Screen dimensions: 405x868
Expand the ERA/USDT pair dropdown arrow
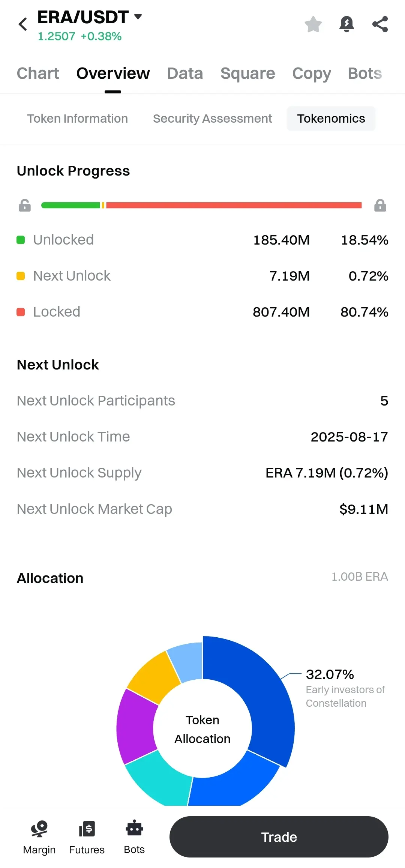click(x=138, y=17)
